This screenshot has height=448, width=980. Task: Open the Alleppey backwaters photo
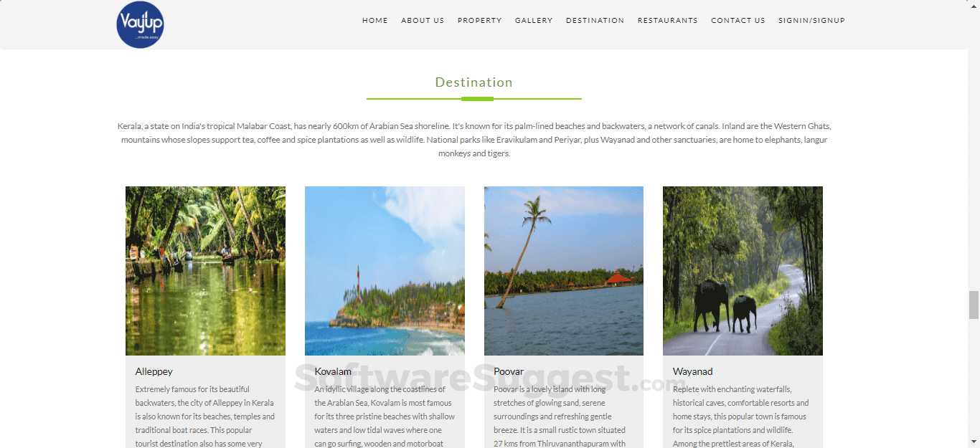(205, 271)
